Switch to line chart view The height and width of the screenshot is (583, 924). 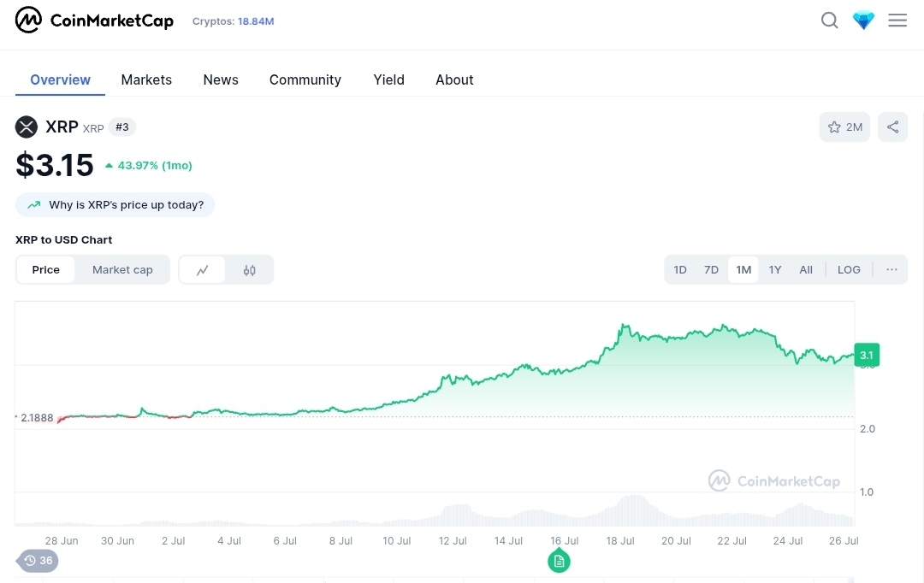203,270
